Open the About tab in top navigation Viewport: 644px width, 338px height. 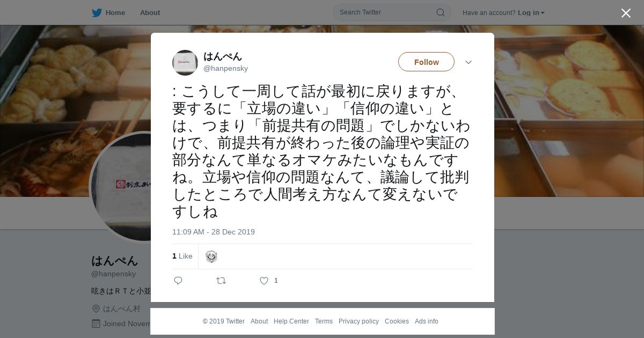point(150,12)
